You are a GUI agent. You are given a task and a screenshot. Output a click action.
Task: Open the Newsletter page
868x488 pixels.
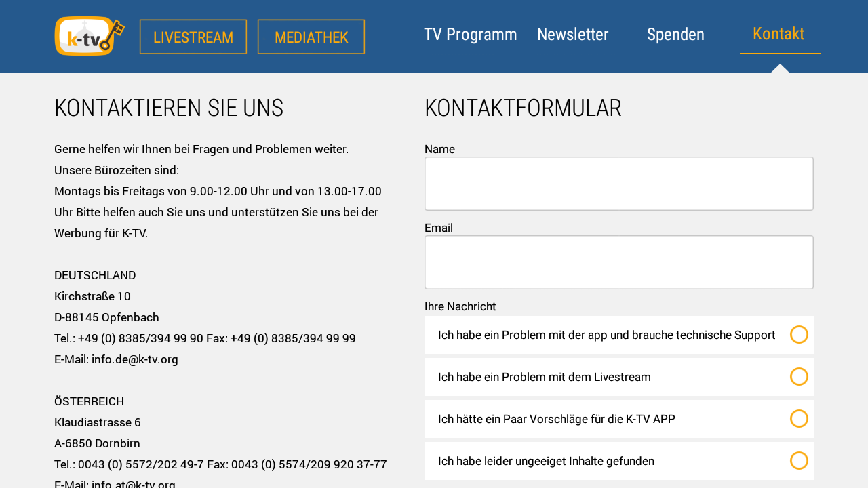coord(573,33)
